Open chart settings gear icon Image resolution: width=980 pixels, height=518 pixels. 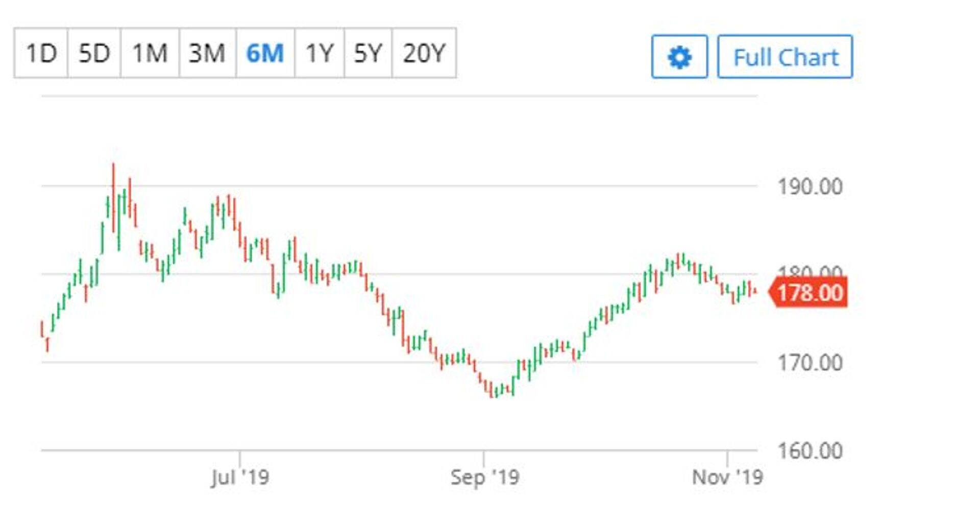679,57
